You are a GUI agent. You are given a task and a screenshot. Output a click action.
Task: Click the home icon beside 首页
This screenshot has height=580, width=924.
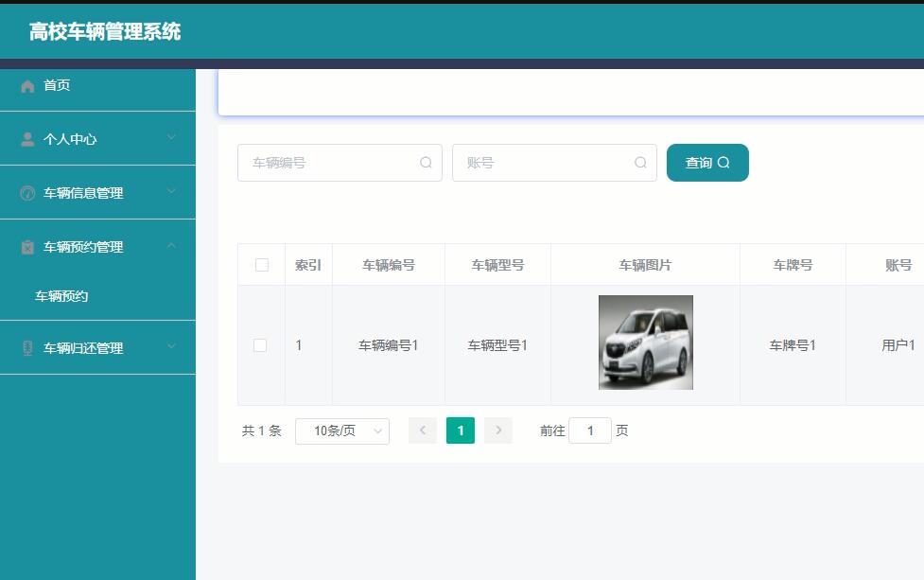[x=27, y=85]
